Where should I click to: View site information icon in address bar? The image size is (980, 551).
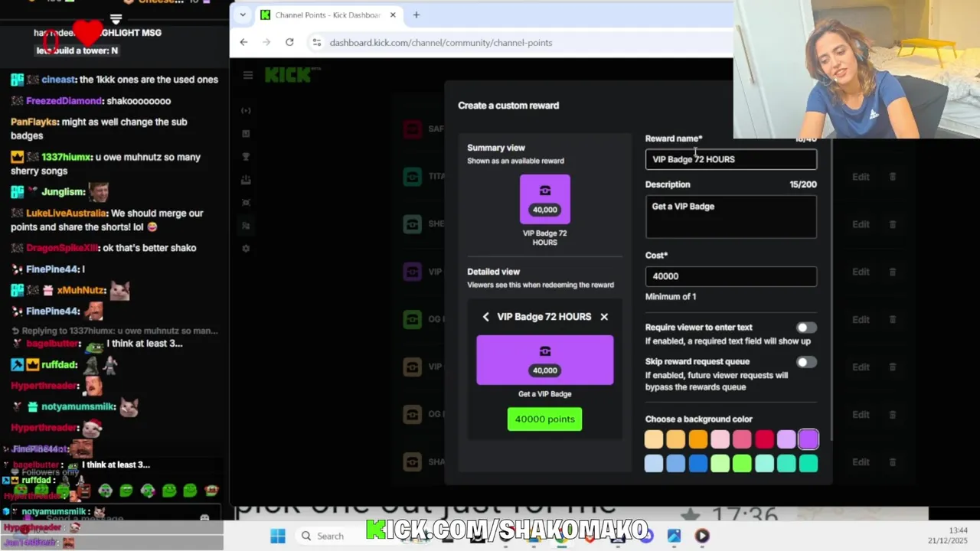[316, 43]
